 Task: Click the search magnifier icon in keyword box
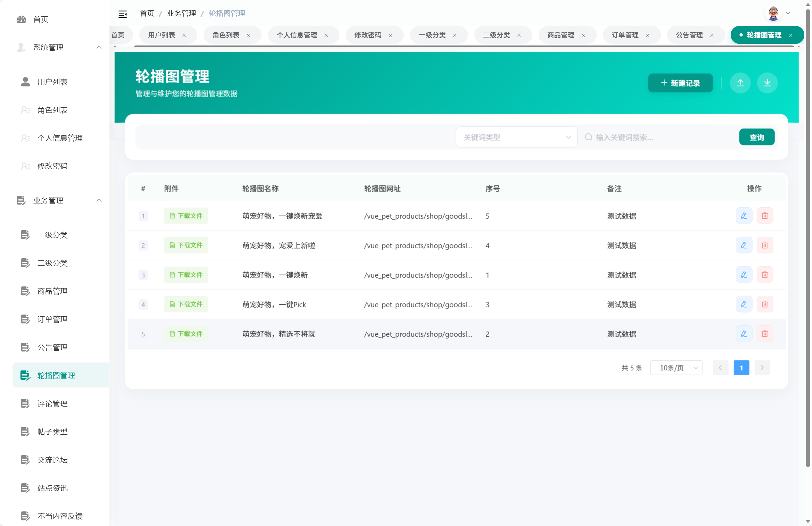click(589, 137)
